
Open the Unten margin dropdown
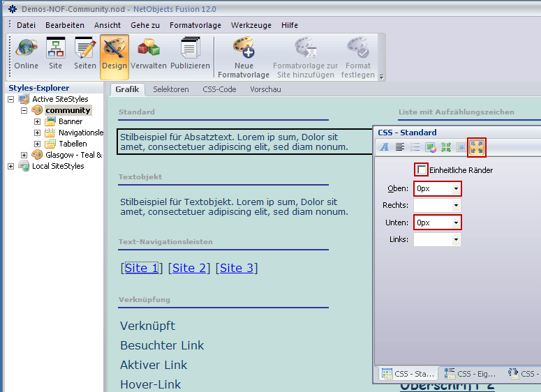pos(456,223)
